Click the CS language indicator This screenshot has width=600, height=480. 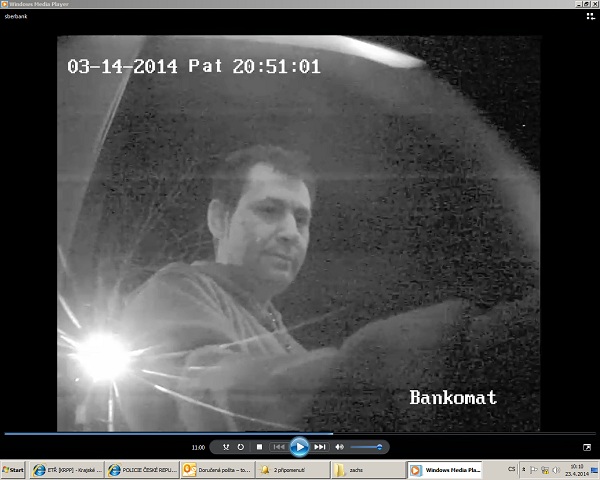(x=512, y=469)
